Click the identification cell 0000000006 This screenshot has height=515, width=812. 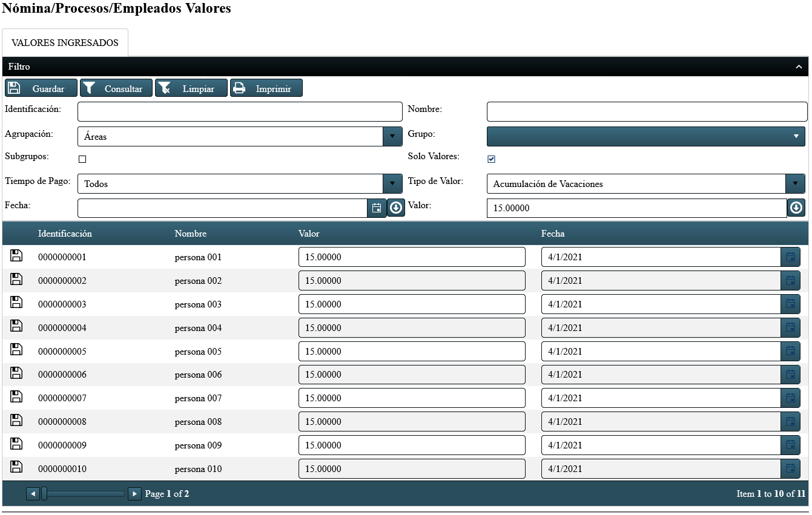tap(62, 375)
